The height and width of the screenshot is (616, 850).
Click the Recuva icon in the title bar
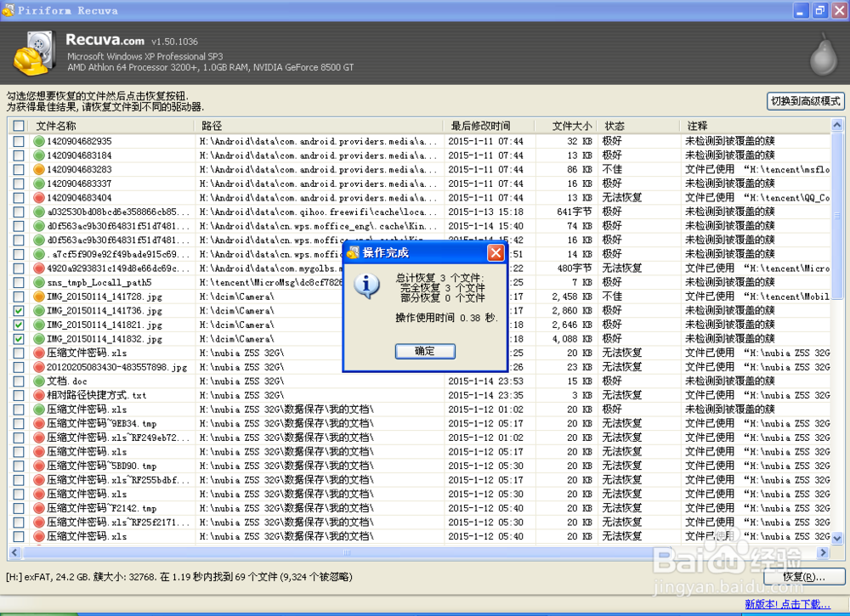pos(8,10)
